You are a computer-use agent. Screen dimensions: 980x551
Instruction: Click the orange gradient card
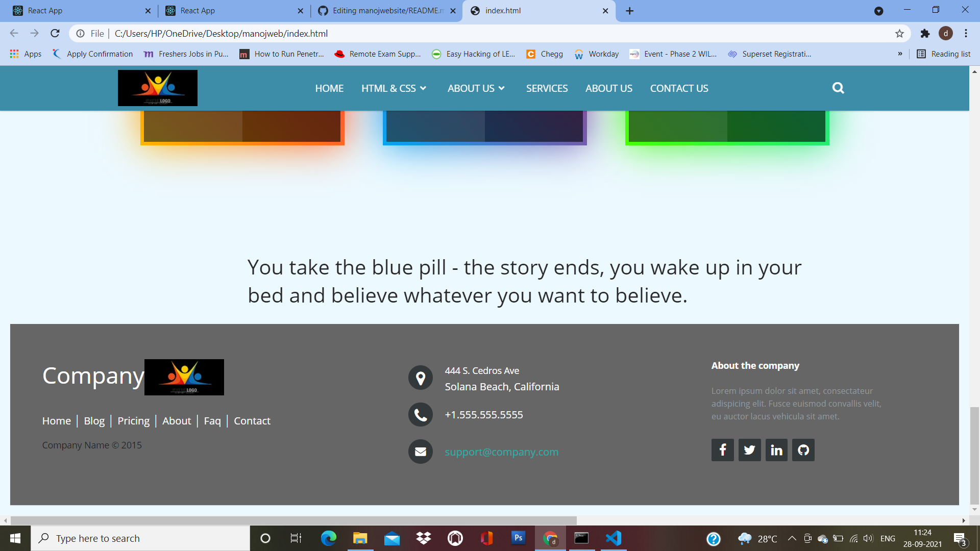pos(242,128)
